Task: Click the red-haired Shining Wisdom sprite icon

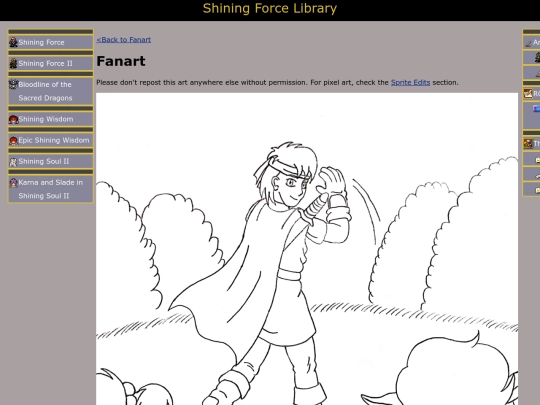Action: 13,119
